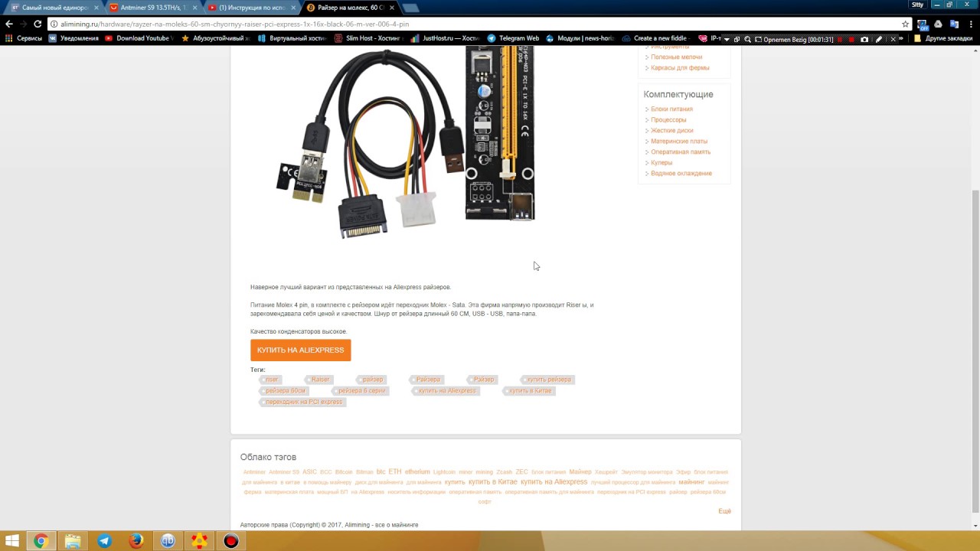Open the Google Translate extension icon
This screenshot has height=551, width=980.
pos(955,24)
